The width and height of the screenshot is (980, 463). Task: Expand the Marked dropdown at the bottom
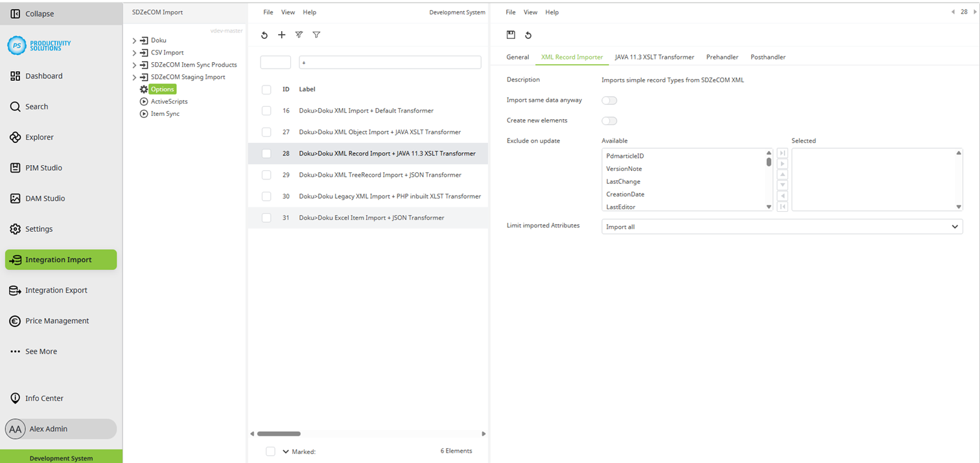pos(285,451)
